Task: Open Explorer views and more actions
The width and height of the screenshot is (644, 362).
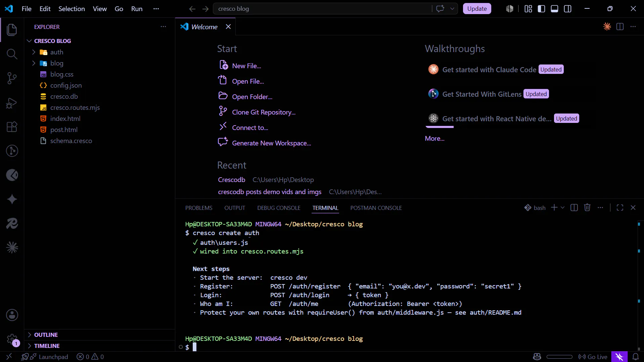Action: point(163,27)
